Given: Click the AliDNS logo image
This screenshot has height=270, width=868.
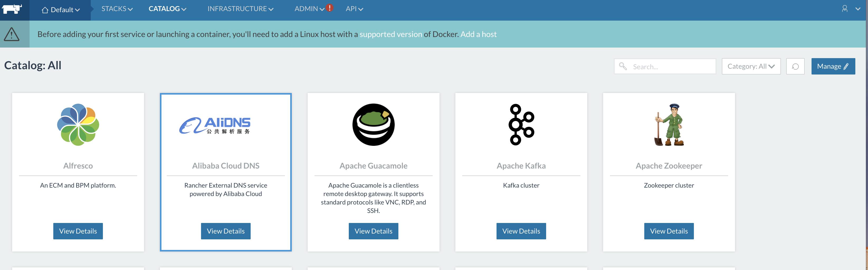Looking at the screenshot, I should pos(215,125).
